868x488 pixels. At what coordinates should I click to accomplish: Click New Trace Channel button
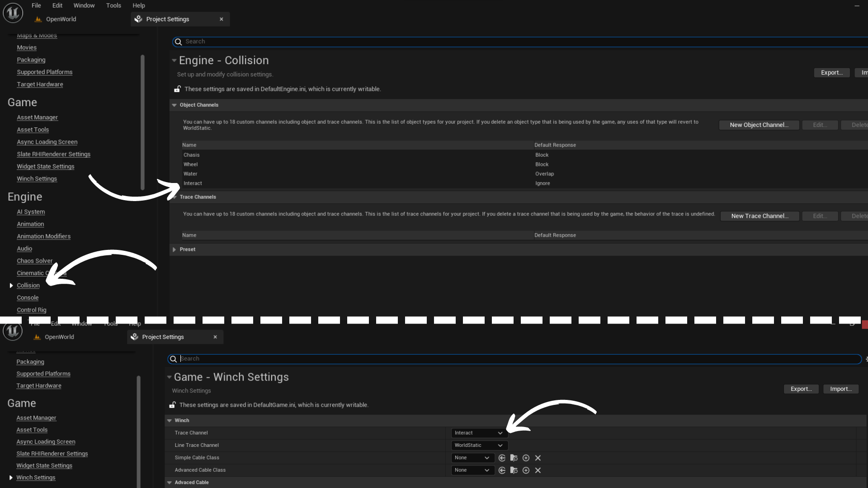point(759,216)
